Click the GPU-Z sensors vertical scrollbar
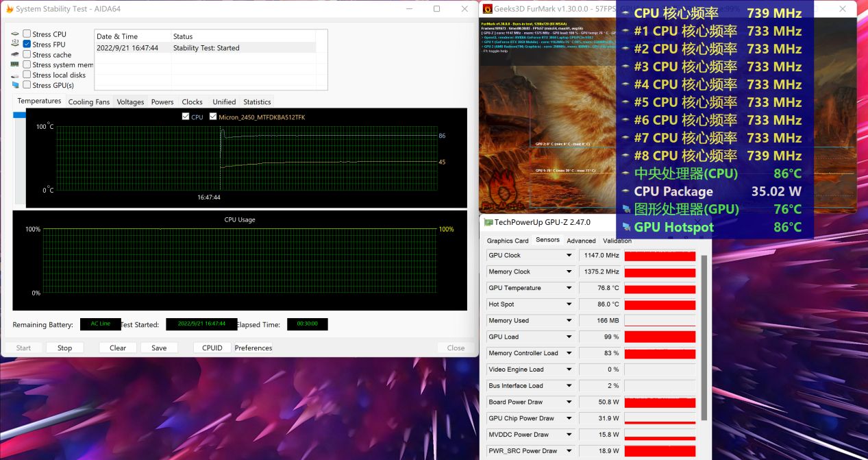This screenshot has height=460, width=868. (704, 336)
